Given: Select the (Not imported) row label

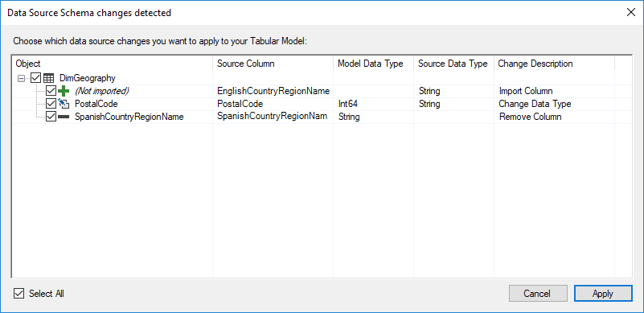Looking at the screenshot, I should (x=101, y=91).
